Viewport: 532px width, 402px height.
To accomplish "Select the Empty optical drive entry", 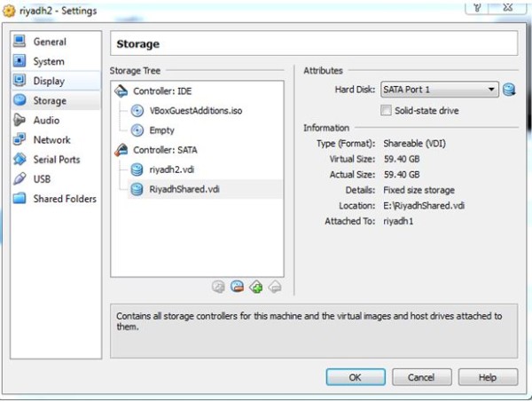I will pos(162,130).
